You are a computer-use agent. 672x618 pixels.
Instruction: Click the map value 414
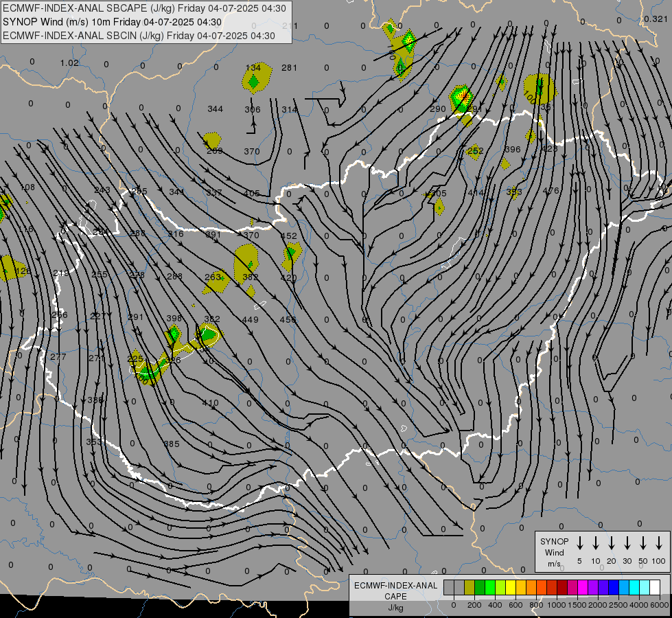tap(476, 192)
